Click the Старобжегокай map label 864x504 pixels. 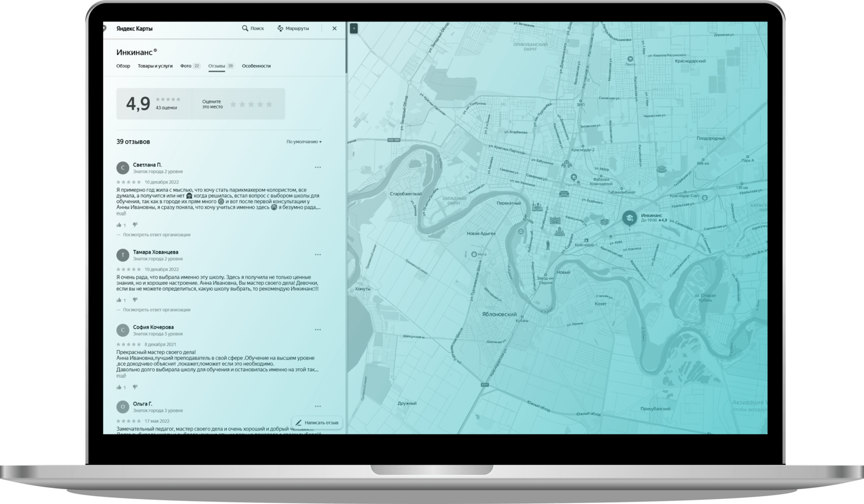click(406, 194)
